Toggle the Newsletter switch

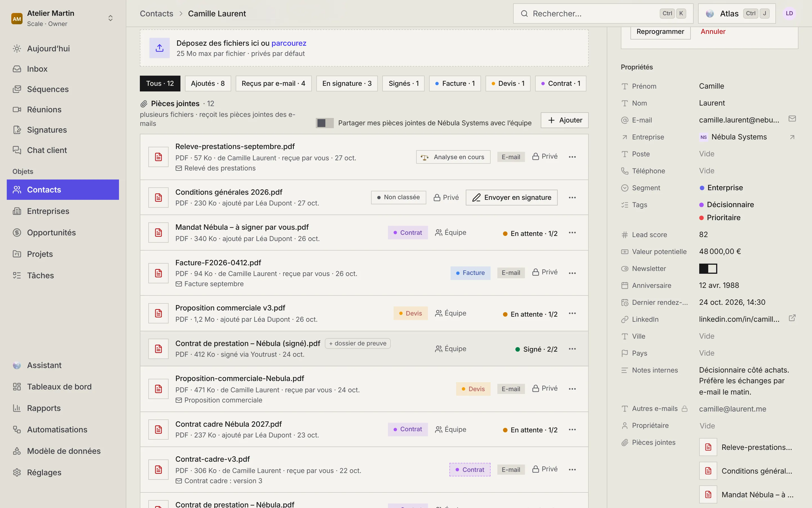[x=708, y=268]
